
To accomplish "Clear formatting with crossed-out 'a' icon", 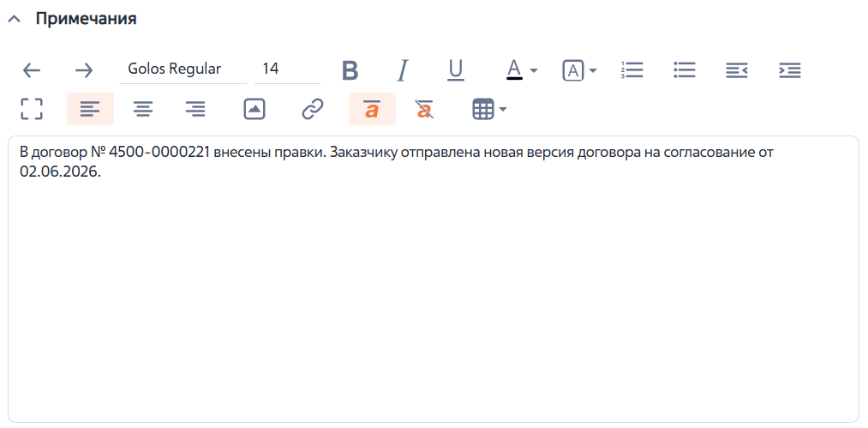I will 425,109.
